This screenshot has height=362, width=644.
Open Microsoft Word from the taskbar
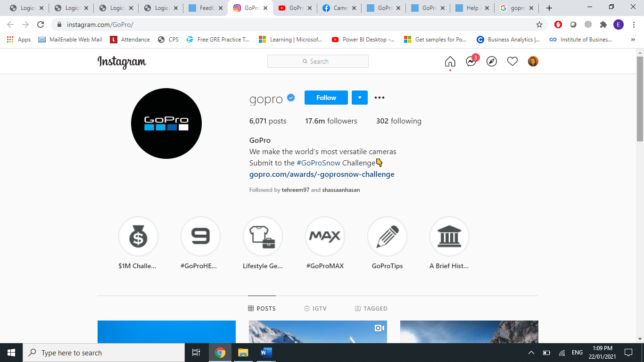coord(266,353)
